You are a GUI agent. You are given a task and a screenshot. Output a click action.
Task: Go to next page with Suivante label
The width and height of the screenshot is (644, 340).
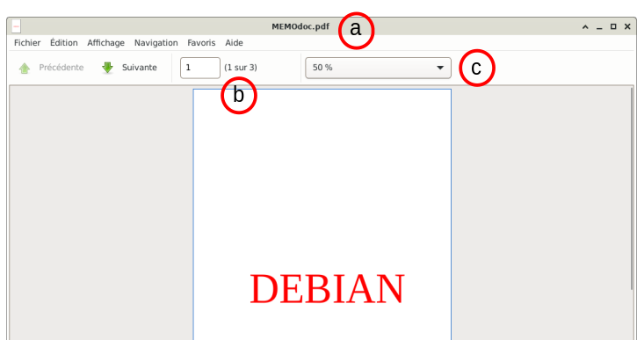click(x=139, y=68)
